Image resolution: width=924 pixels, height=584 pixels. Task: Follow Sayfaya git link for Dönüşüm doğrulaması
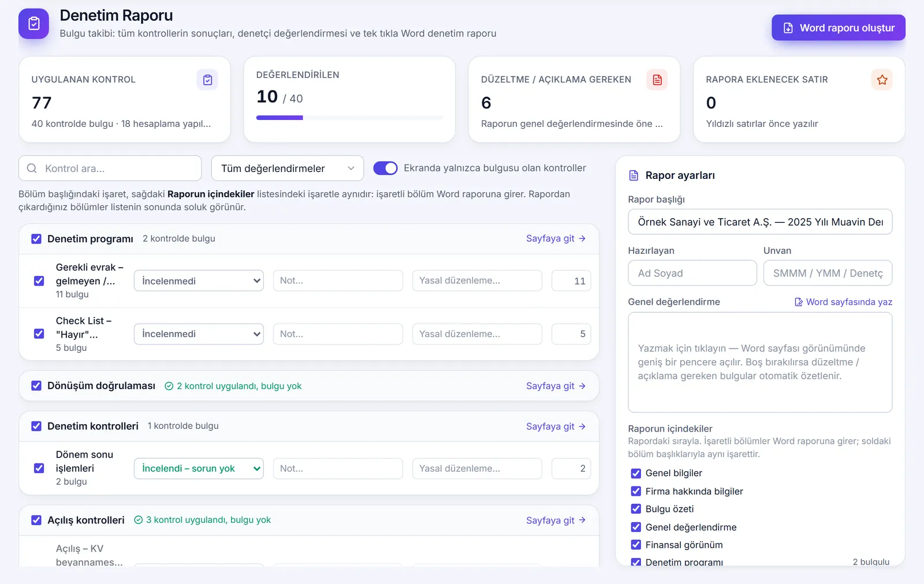pyautogui.click(x=556, y=385)
